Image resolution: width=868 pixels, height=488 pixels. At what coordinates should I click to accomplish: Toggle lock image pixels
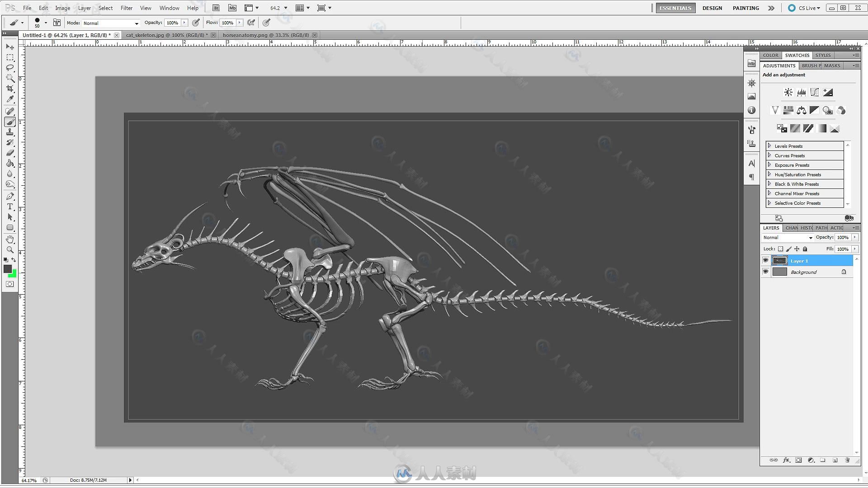(789, 249)
